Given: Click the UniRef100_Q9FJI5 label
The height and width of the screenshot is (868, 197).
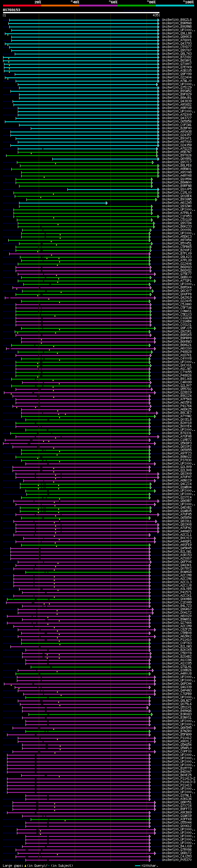Looking at the screenshot, I should click(x=177, y=328).
